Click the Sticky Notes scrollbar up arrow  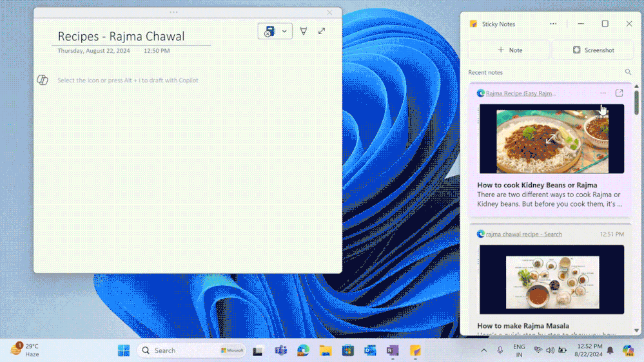coord(637,86)
